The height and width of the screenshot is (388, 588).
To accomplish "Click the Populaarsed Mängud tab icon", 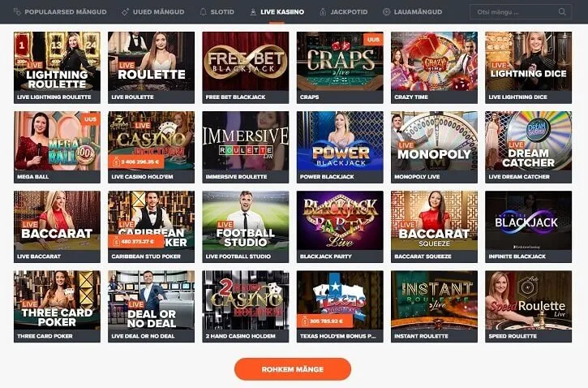I will click(x=17, y=11).
